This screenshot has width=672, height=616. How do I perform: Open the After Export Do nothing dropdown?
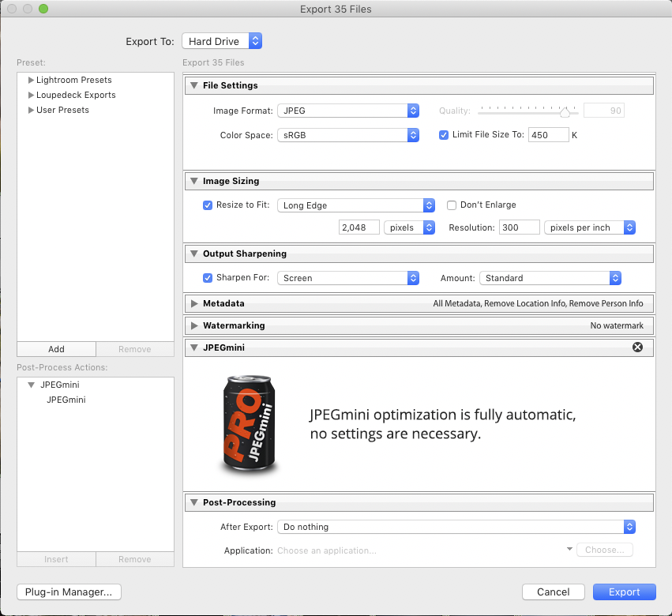tap(456, 527)
